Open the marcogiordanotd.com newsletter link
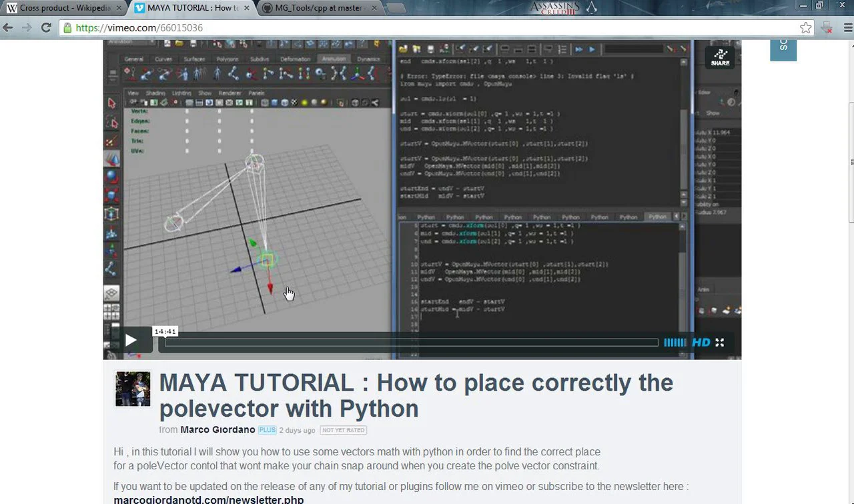This screenshot has width=854, height=504. pyautogui.click(x=209, y=499)
